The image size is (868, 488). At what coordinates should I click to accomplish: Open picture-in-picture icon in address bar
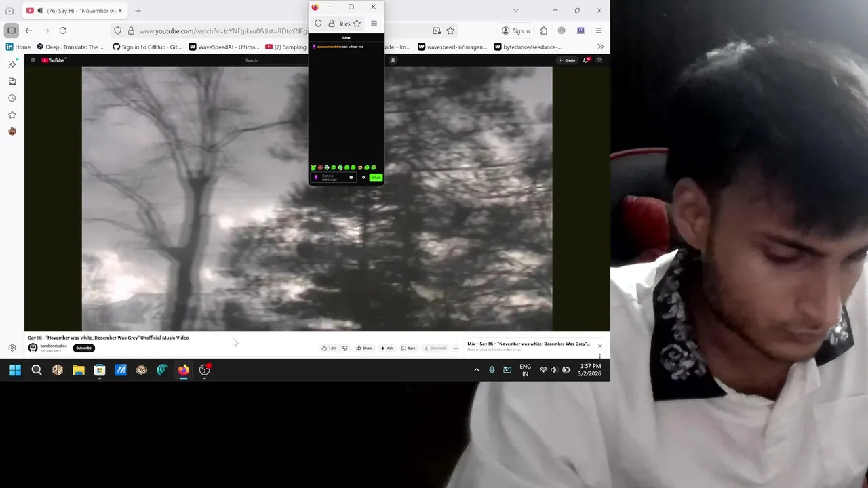[x=437, y=30]
